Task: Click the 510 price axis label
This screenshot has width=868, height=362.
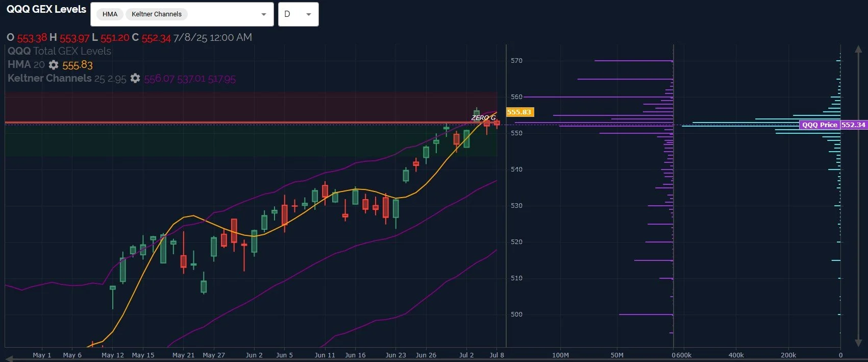Action: coord(516,278)
